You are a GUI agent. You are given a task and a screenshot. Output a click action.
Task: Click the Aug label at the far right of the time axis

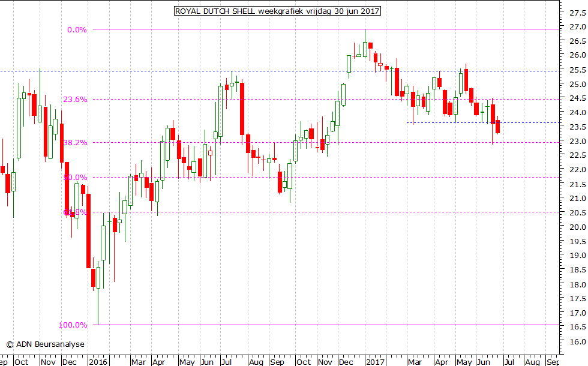coord(532,362)
